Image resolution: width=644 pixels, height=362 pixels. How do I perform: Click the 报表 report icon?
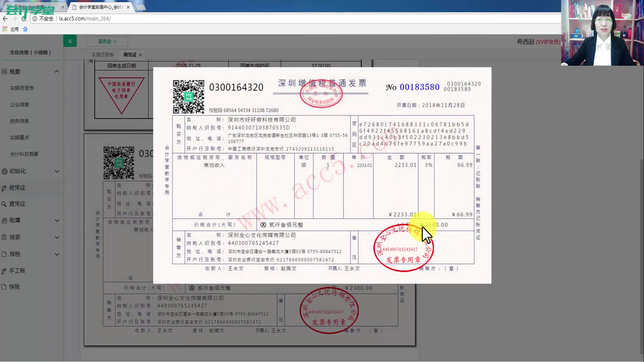4,237
